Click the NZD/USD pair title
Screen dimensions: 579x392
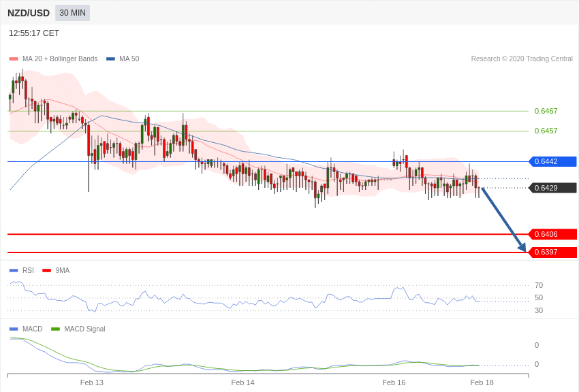tap(29, 13)
